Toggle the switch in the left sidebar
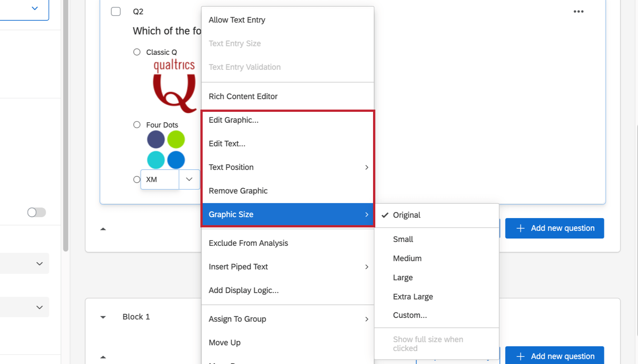This screenshot has height=364, width=638. click(x=36, y=212)
